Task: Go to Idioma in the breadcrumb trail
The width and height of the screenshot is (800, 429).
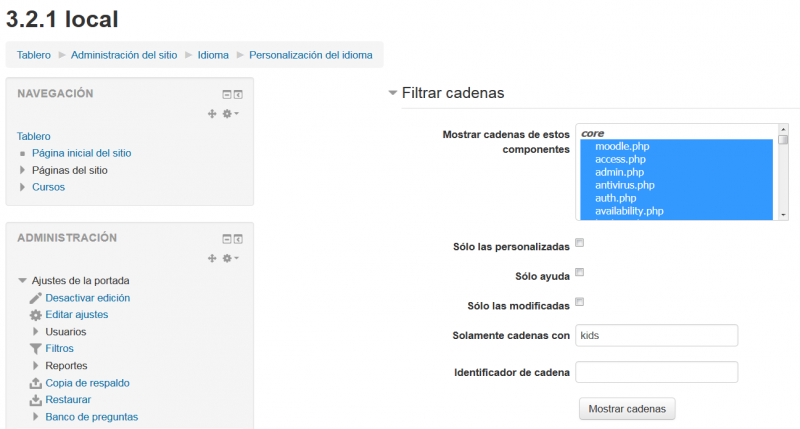Action: [x=213, y=55]
